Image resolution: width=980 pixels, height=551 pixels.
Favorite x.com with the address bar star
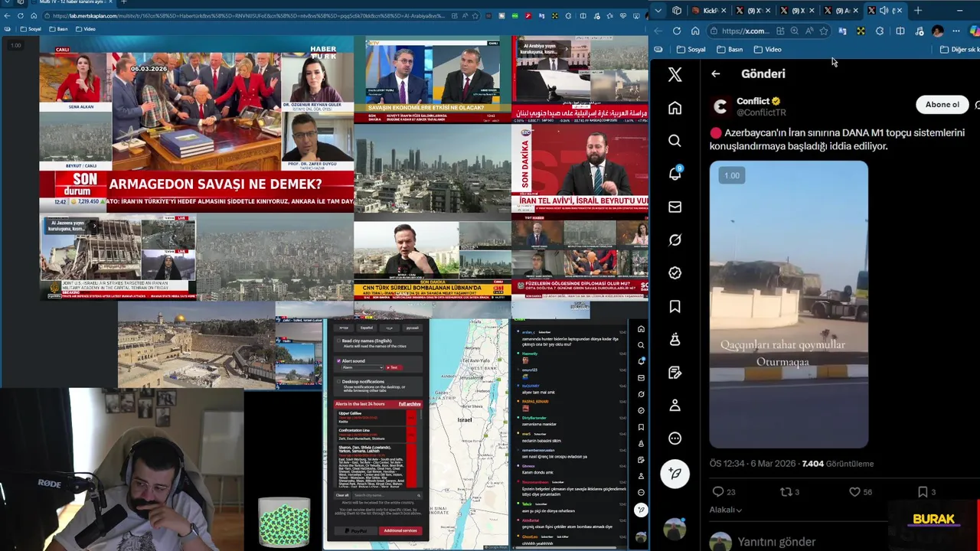pyautogui.click(x=823, y=31)
